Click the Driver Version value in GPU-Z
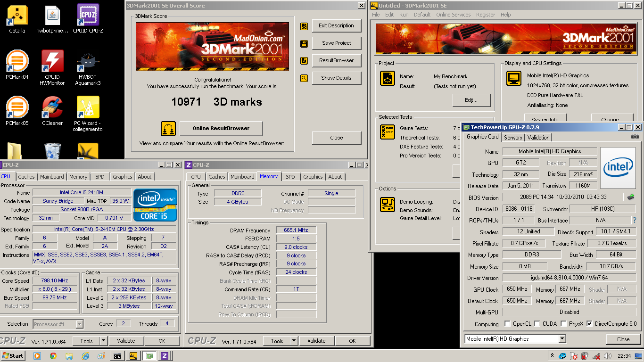644x362 pixels. coord(569,278)
